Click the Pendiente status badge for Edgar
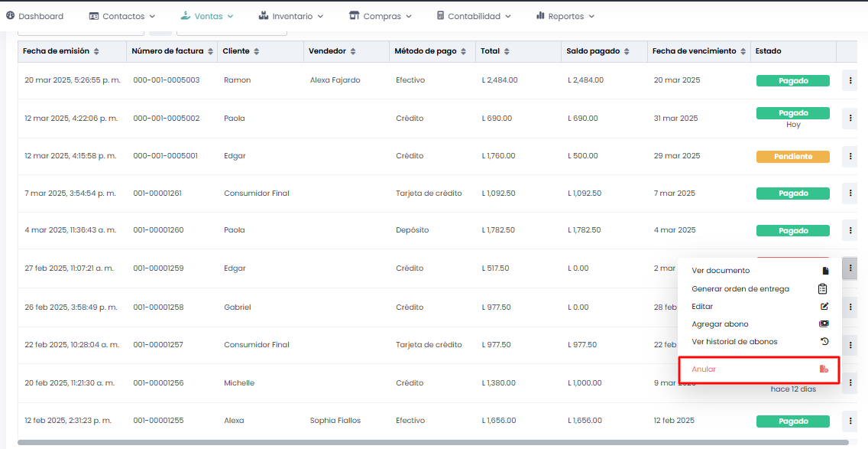This screenshot has width=868, height=449. 792,156
